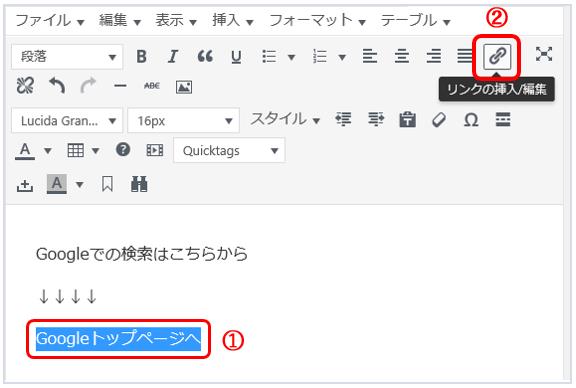Toggle the toolbar rows icon
The height and width of the screenshot is (388, 576).
pyautogui.click(x=503, y=120)
